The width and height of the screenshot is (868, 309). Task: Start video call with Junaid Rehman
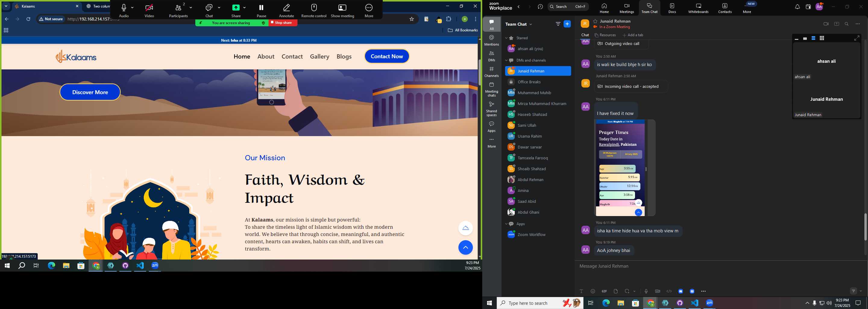(826, 24)
